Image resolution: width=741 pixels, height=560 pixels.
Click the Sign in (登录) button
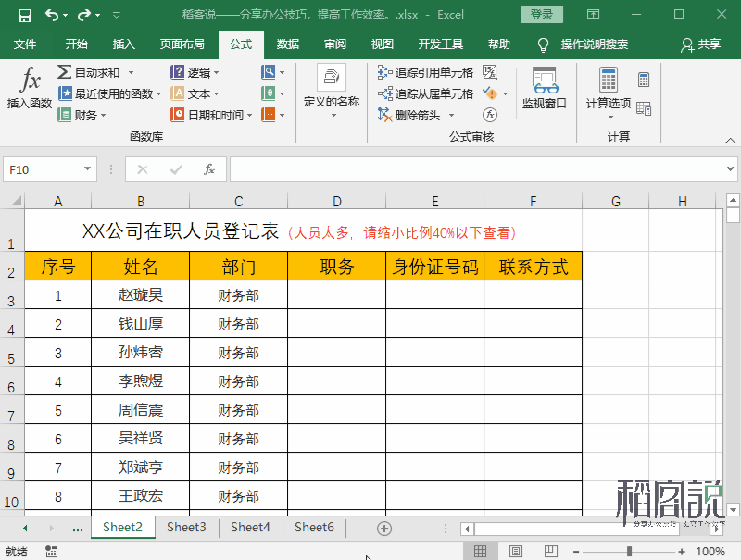pyautogui.click(x=542, y=15)
